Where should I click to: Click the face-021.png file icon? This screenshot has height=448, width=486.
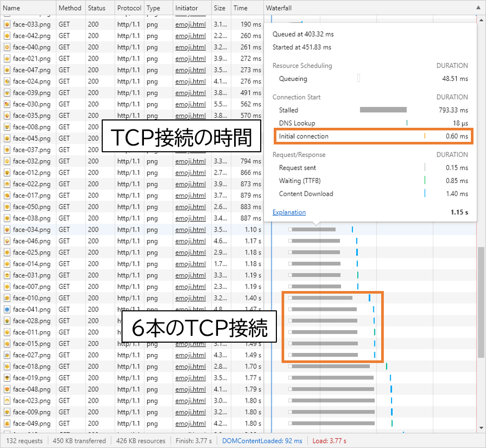[7, 58]
